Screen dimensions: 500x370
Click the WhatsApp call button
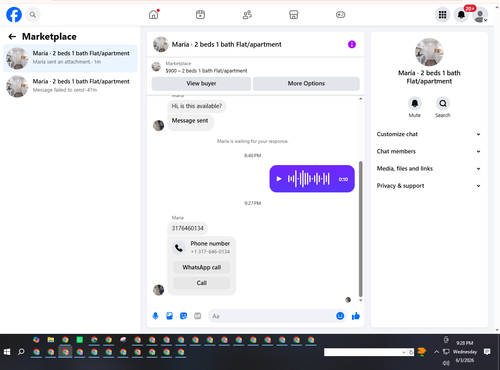202,267
